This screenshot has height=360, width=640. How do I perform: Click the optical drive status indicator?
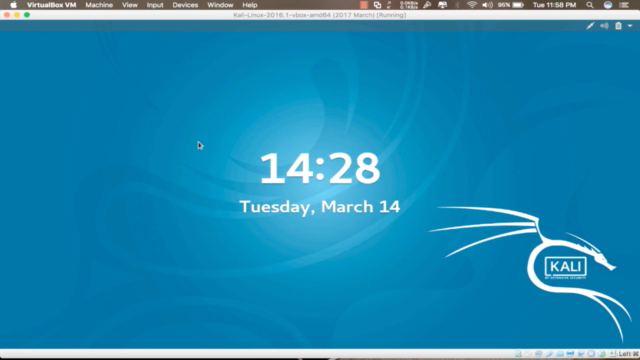click(x=529, y=353)
